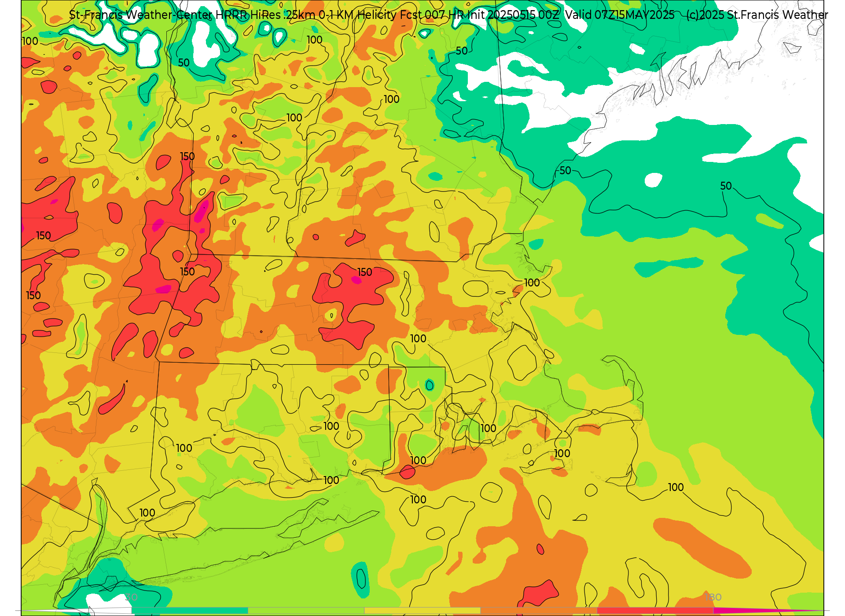The height and width of the screenshot is (616, 845).
Task: Click the teal segment of the legend color bar
Action: (190, 610)
